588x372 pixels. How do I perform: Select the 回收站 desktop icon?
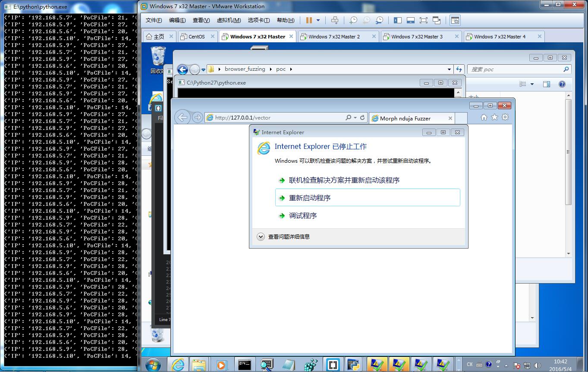pos(157,60)
